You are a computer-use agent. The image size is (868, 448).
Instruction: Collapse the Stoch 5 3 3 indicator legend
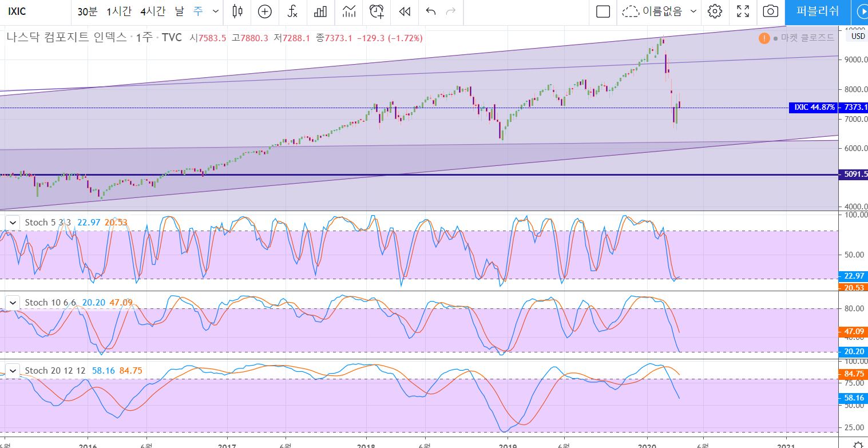(x=13, y=223)
